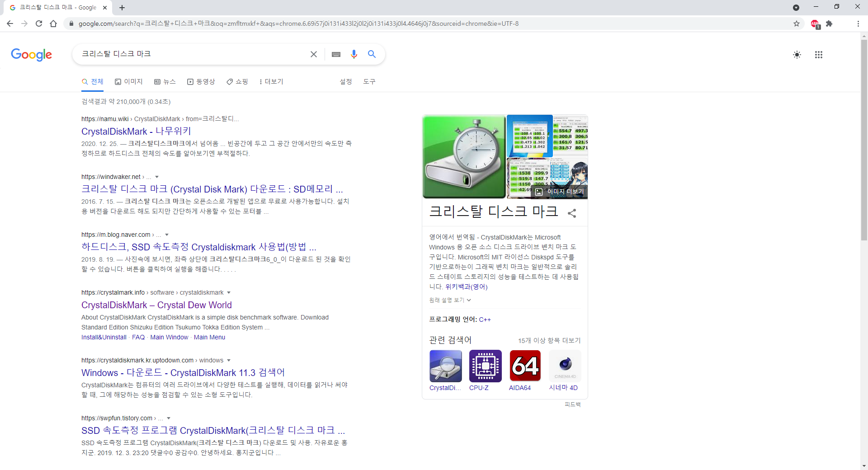The height and width of the screenshot is (470, 868).
Task: Click the C++ programming language link
Action: (x=485, y=320)
